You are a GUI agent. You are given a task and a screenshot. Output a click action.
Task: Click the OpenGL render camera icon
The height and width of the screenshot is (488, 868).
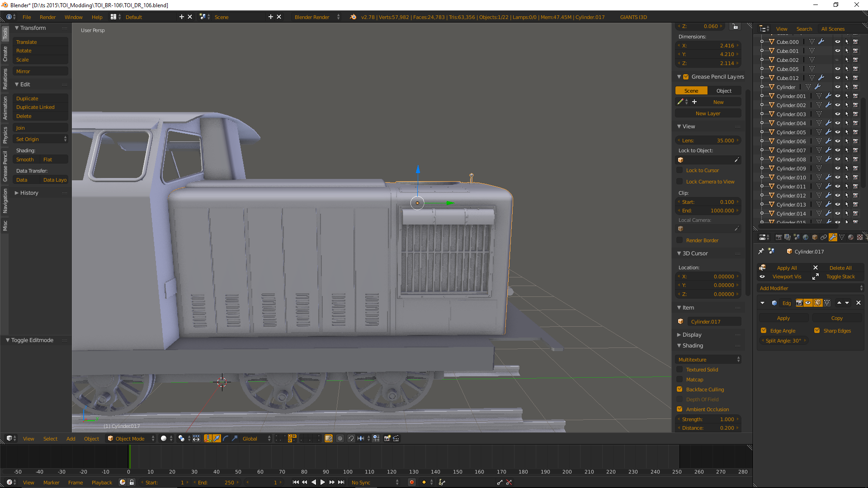click(387, 438)
